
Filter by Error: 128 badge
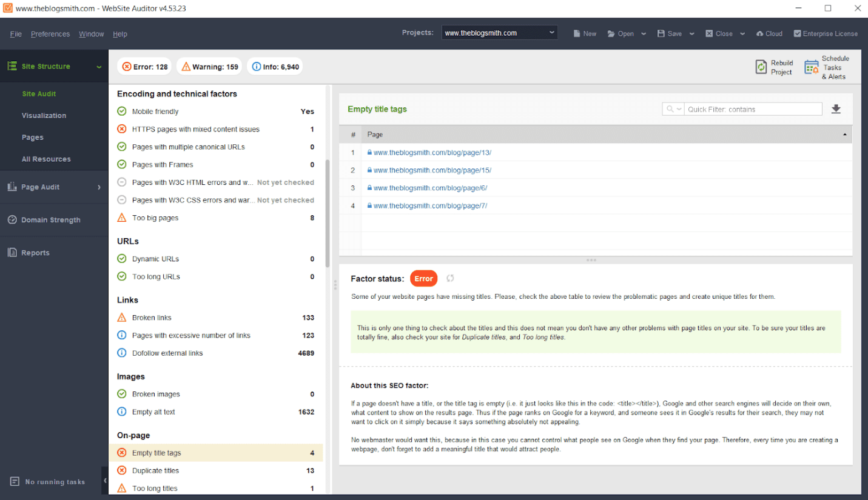point(145,67)
